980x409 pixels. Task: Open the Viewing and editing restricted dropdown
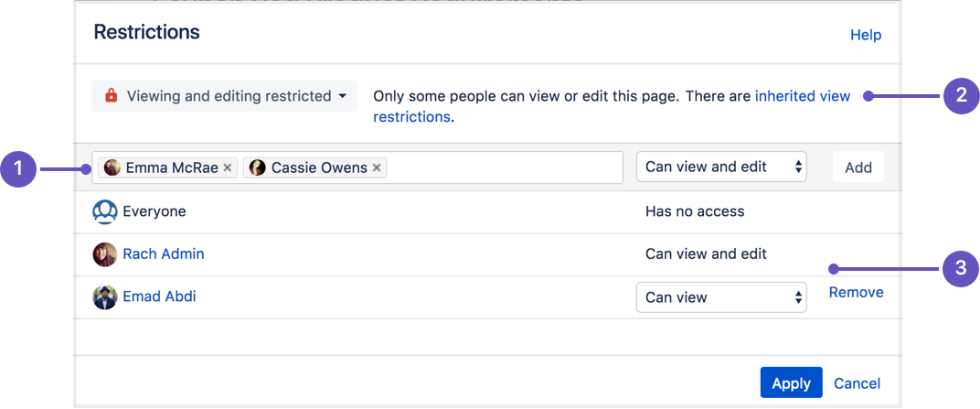tap(225, 96)
